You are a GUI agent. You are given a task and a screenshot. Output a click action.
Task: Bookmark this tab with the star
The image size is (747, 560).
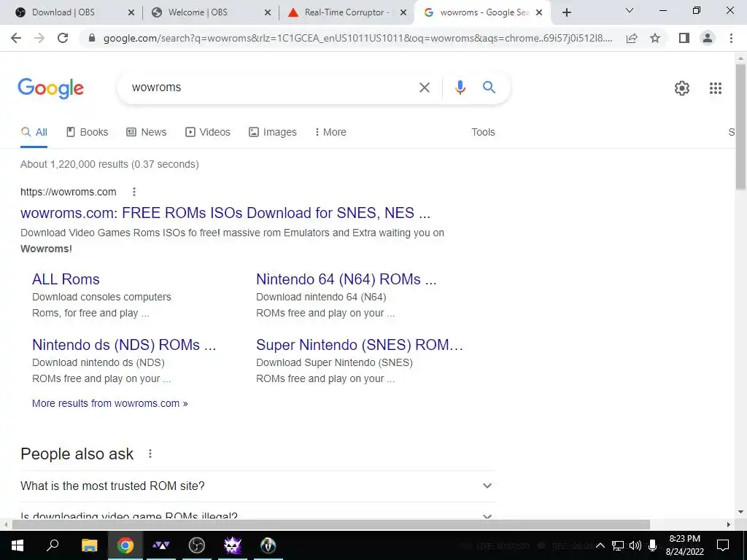coord(655,38)
